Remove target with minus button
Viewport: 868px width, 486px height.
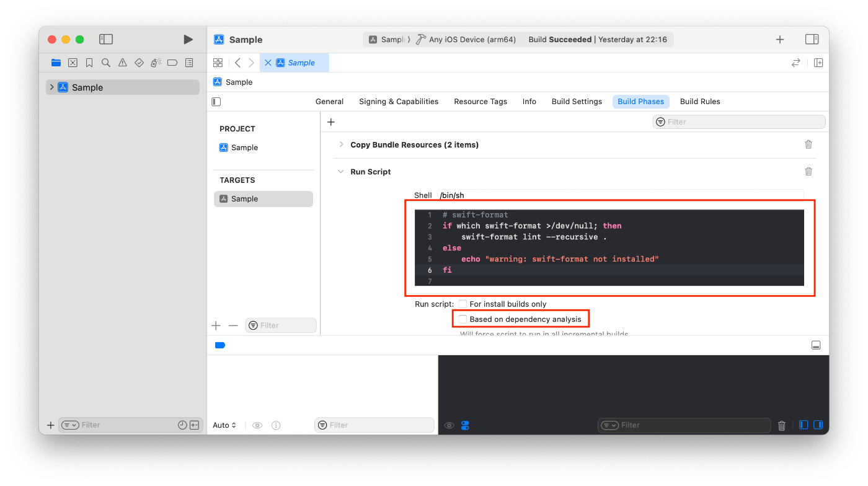233,325
